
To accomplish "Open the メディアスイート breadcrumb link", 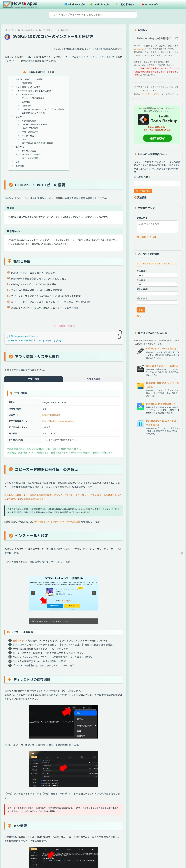I will [x=48, y=30].
